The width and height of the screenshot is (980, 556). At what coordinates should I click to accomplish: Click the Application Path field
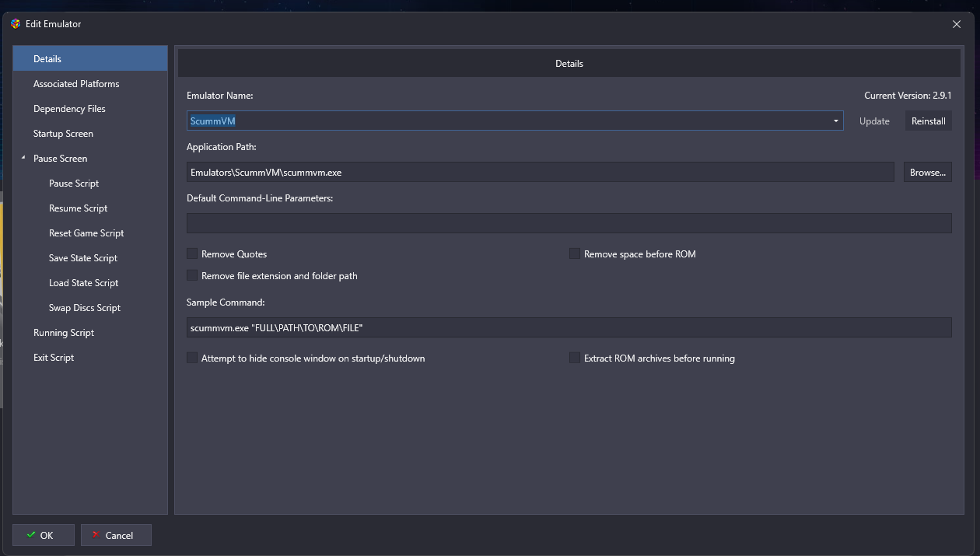point(541,172)
